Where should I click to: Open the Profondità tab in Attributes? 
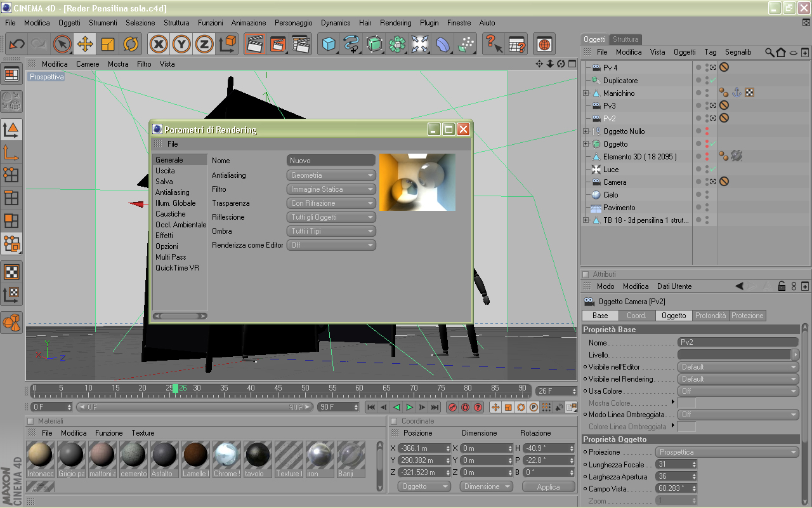tap(710, 316)
